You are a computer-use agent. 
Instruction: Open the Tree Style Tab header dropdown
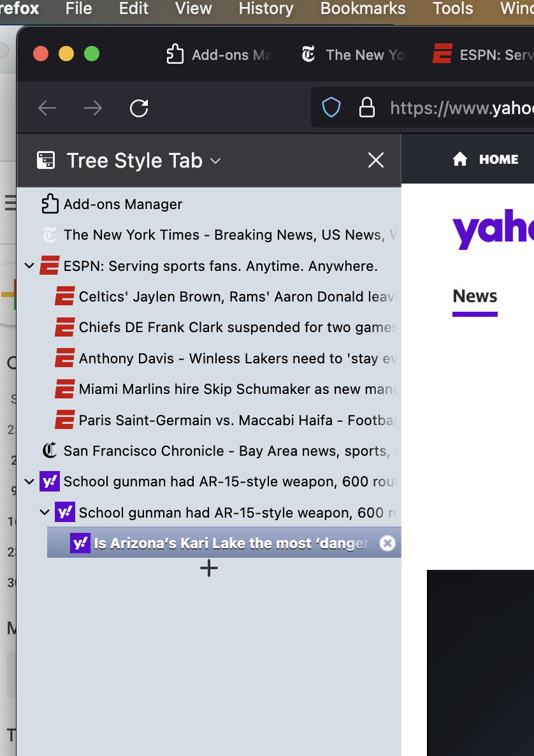(x=215, y=161)
